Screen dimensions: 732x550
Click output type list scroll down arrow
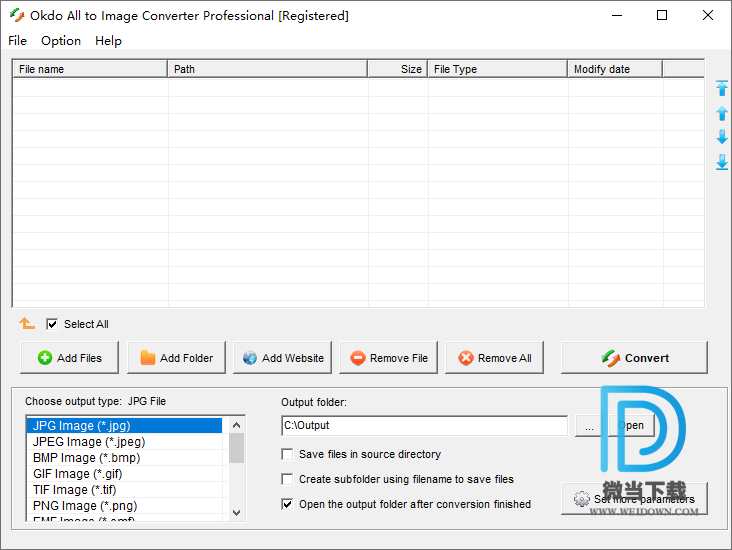pyautogui.click(x=236, y=513)
